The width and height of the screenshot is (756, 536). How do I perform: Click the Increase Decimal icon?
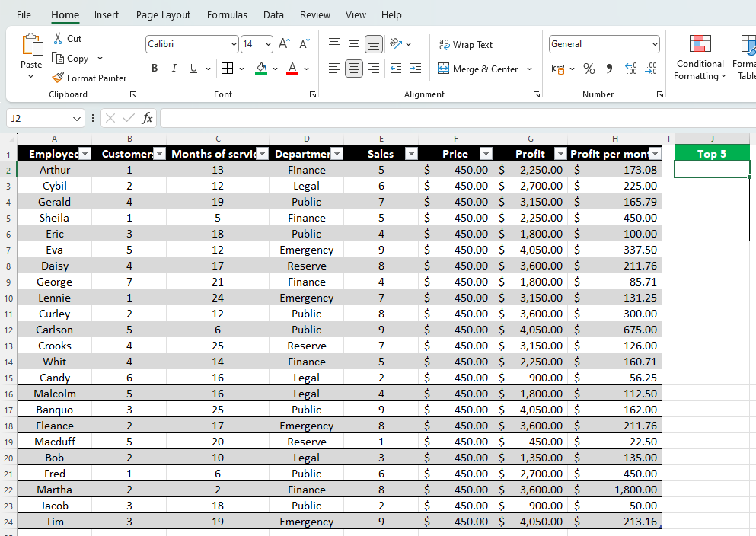click(630, 68)
